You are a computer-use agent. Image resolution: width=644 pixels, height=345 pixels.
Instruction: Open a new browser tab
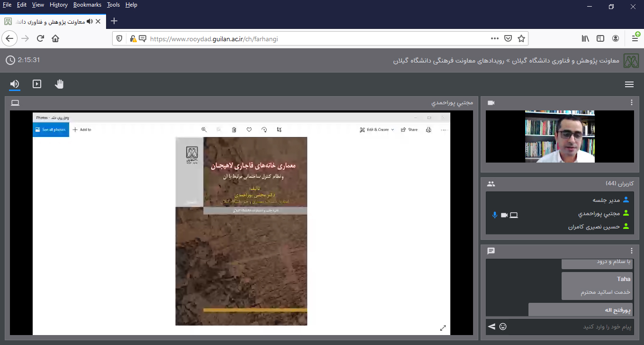tap(114, 21)
